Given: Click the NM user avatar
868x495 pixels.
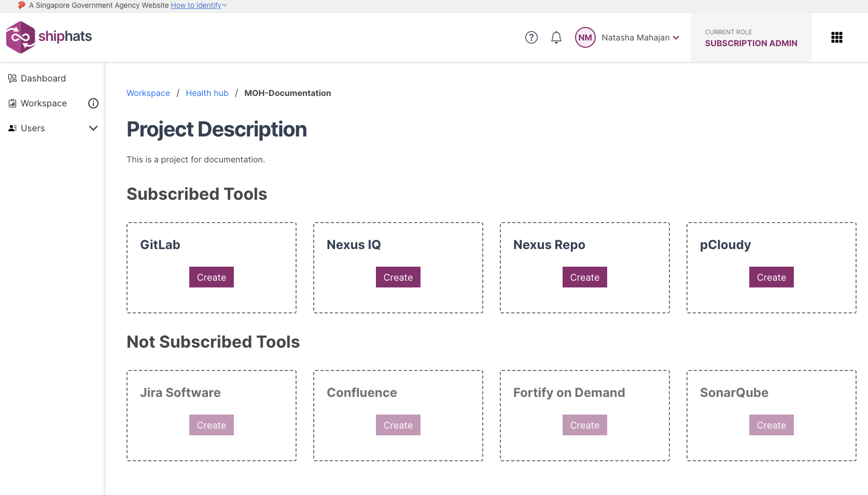Looking at the screenshot, I should 585,37.
